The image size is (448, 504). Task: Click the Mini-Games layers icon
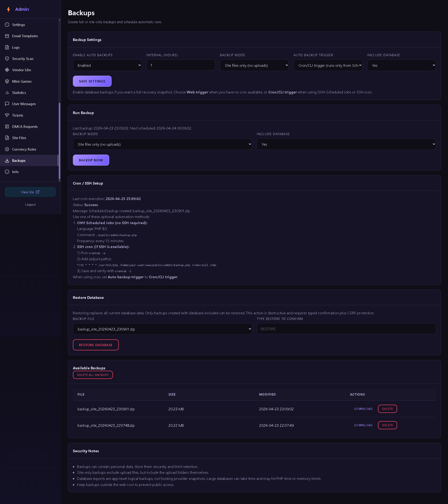[7, 81]
